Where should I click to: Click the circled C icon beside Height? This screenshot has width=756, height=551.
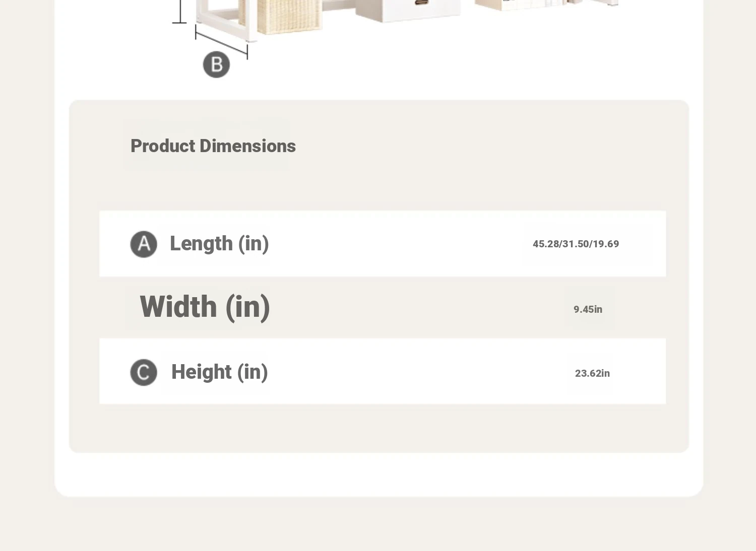click(x=144, y=373)
